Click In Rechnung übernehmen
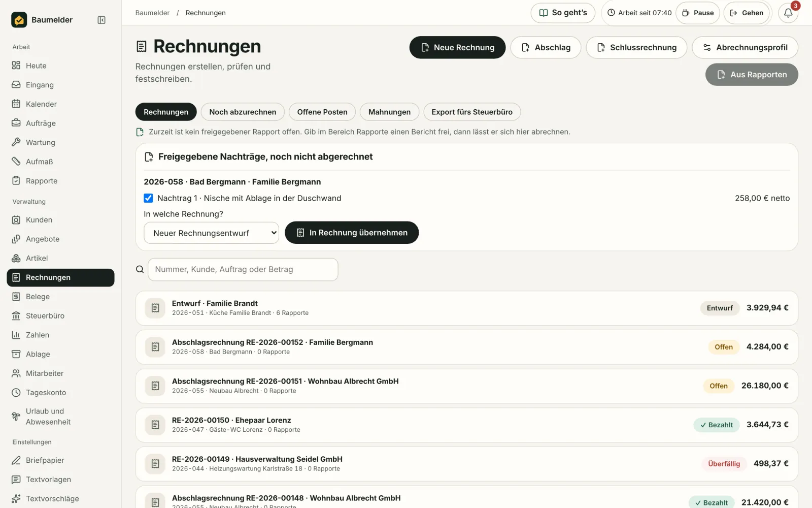Viewport: 812px width, 508px height. 352,233
